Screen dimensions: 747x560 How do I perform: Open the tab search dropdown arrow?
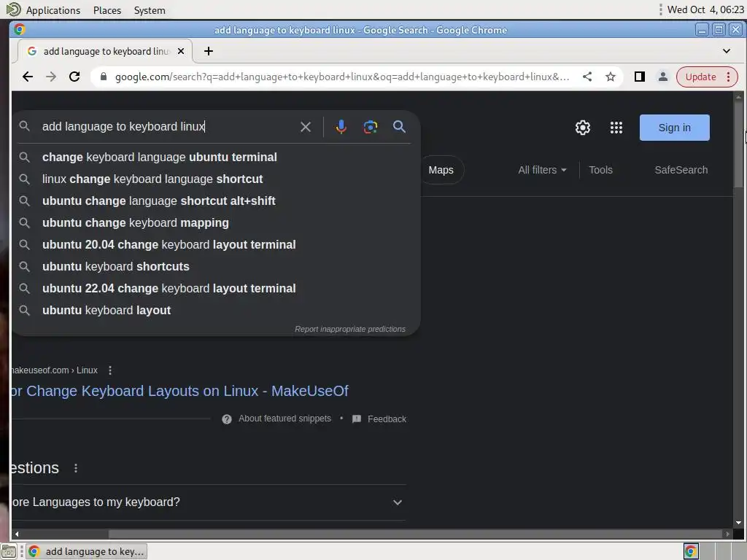[726, 51]
